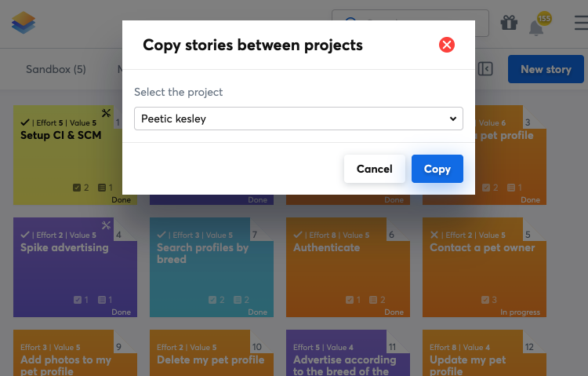The width and height of the screenshot is (588, 376).
Task: Switch to the Sandbox (5) tab
Action: click(56, 69)
